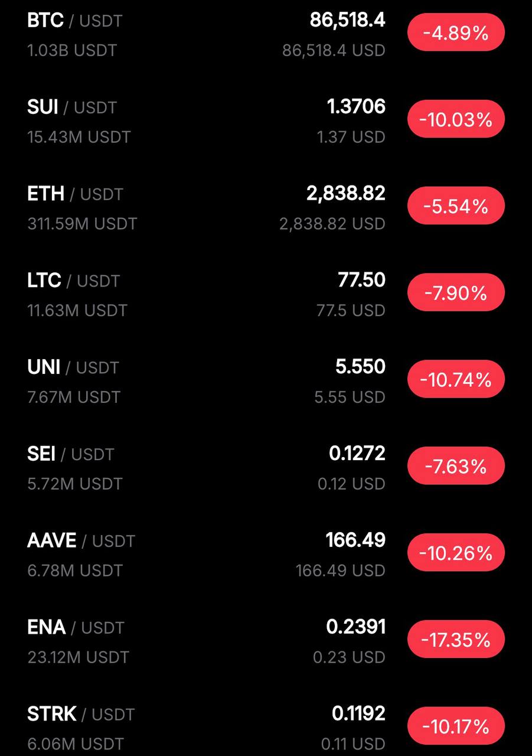532x756 pixels.
Task: Click the 86,518.4 BTC last price
Action: pos(347,21)
